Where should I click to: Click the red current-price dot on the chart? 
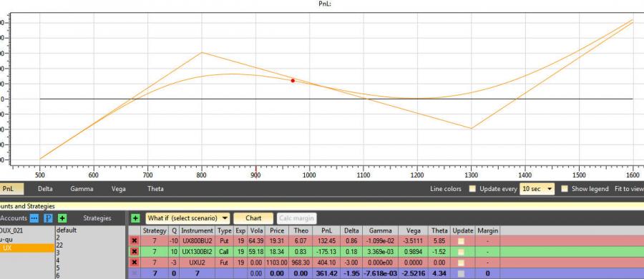click(x=293, y=81)
